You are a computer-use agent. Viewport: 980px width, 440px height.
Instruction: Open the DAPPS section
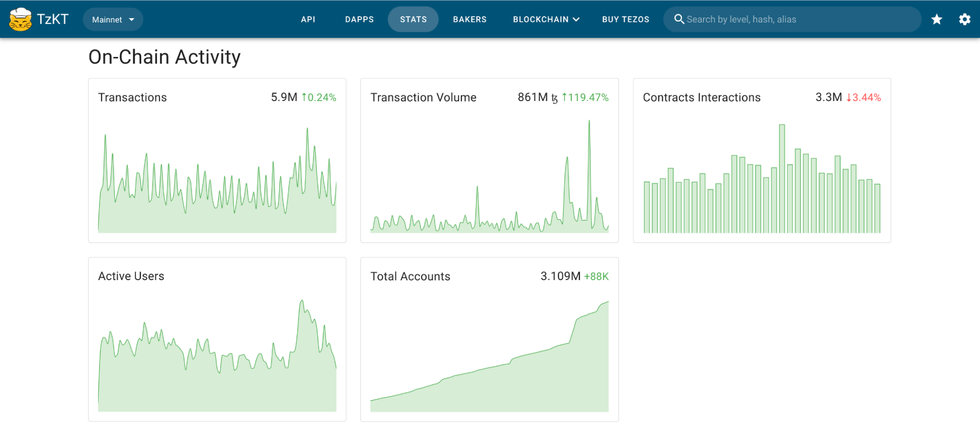(x=359, y=20)
